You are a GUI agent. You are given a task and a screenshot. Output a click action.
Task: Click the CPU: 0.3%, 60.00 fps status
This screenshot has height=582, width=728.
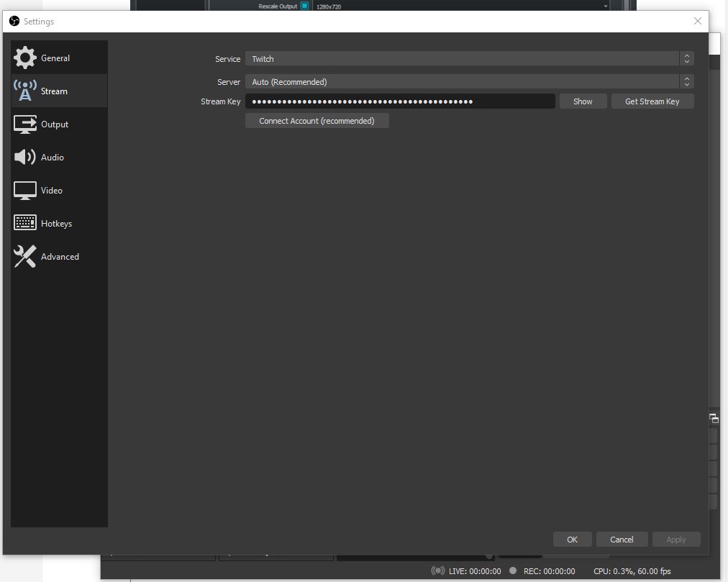(x=632, y=571)
